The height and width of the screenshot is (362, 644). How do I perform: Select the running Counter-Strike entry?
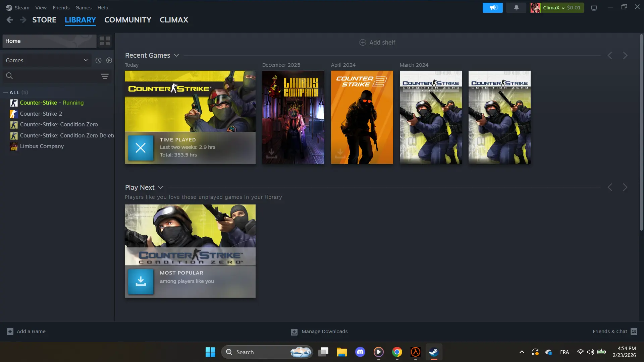(x=52, y=103)
